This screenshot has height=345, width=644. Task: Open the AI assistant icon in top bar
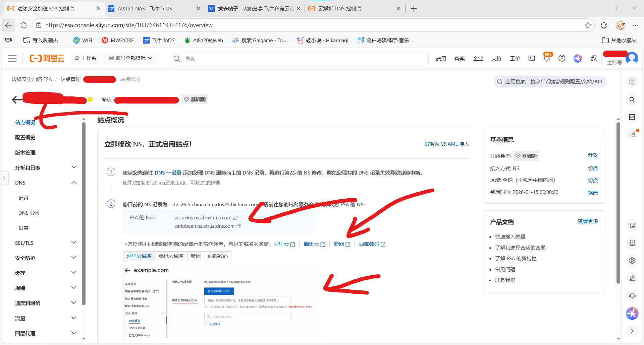pos(578,58)
